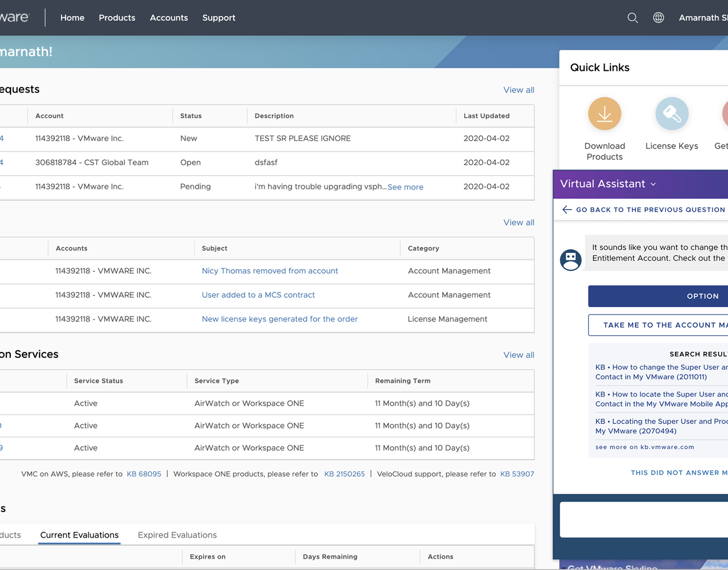The image size is (728, 570).
Task: Open KB article 2070494
Action: point(661,426)
